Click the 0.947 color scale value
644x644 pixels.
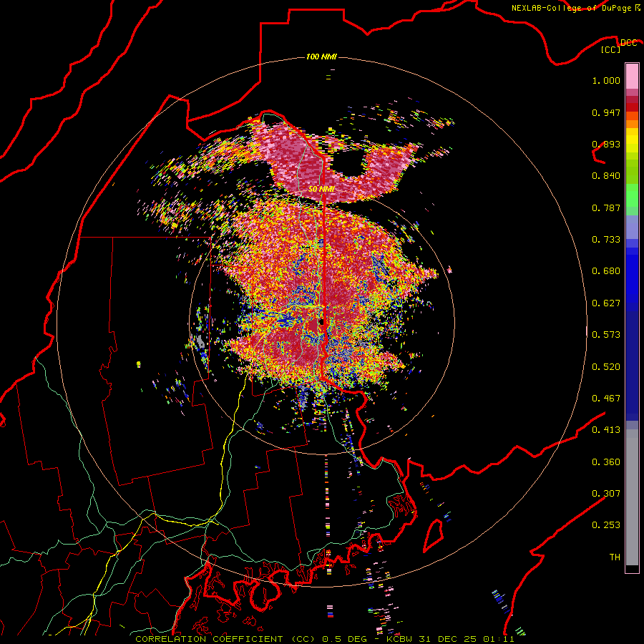(x=606, y=112)
